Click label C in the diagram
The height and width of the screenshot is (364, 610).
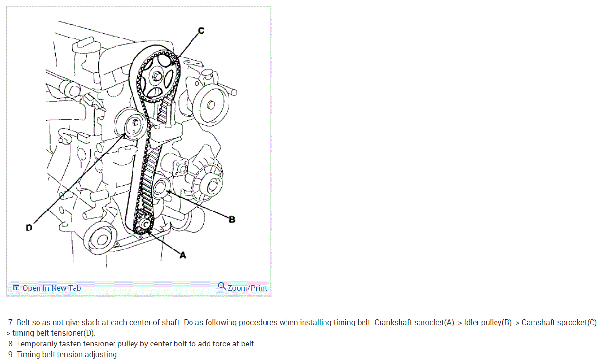click(x=201, y=31)
